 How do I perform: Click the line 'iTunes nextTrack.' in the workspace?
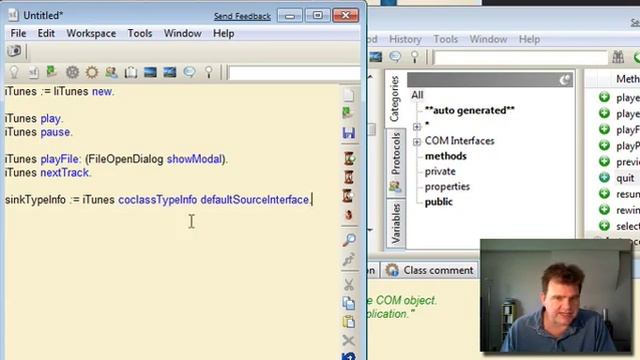[48, 173]
